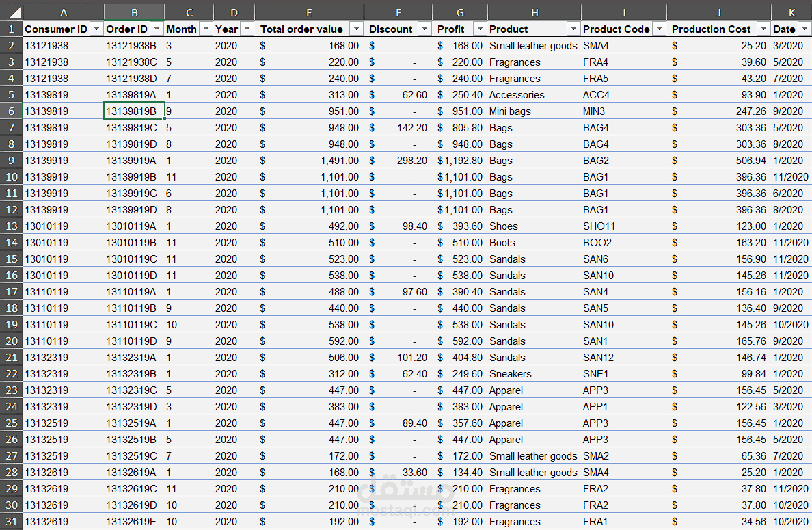Viewport: 812px width, 530px height.
Task: Select date cell 6/2020
Action: pos(791,194)
